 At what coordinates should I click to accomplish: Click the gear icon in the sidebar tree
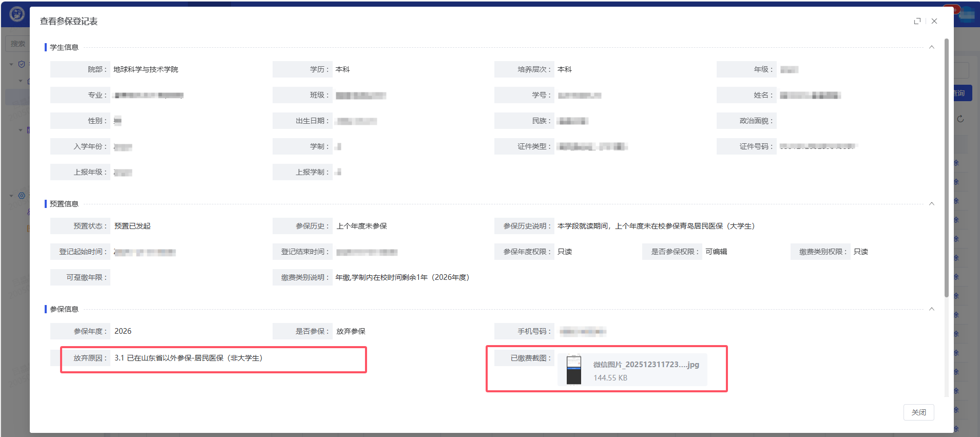coord(22,196)
